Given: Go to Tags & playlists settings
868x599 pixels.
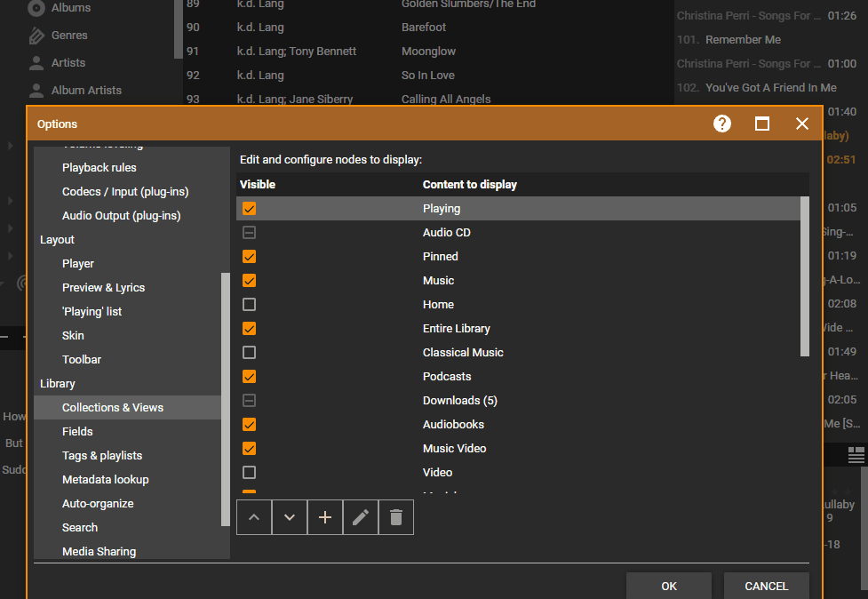Looking at the screenshot, I should [x=102, y=456].
